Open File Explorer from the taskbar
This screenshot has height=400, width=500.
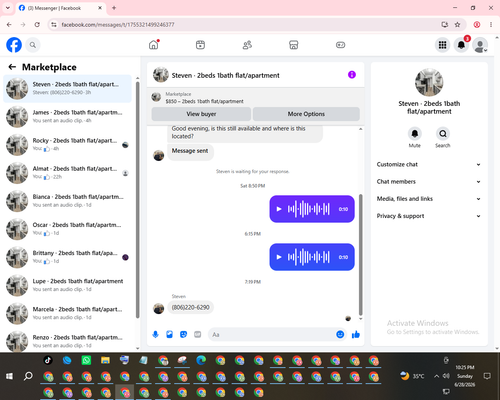(x=105, y=360)
